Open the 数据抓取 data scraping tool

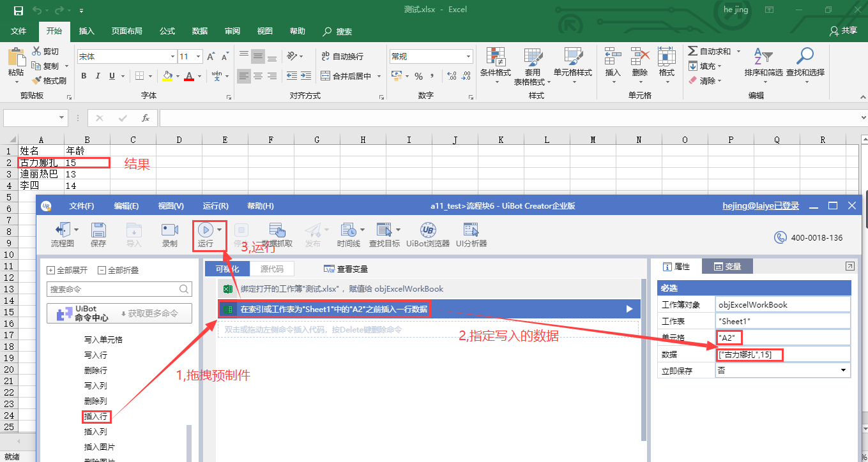point(277,231)
